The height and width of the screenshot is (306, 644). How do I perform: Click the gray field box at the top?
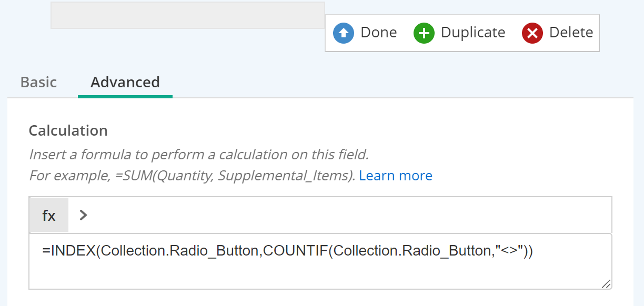point(188,15)
